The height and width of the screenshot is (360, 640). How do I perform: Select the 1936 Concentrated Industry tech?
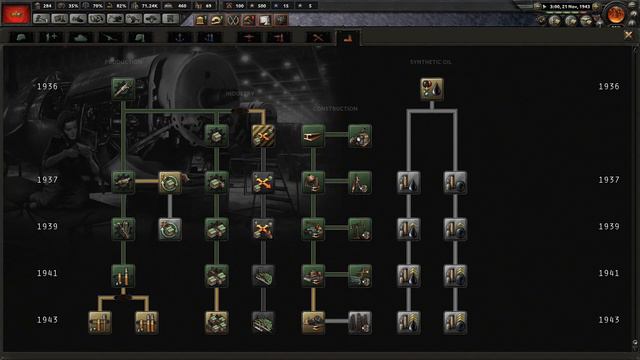pos(216,136)
